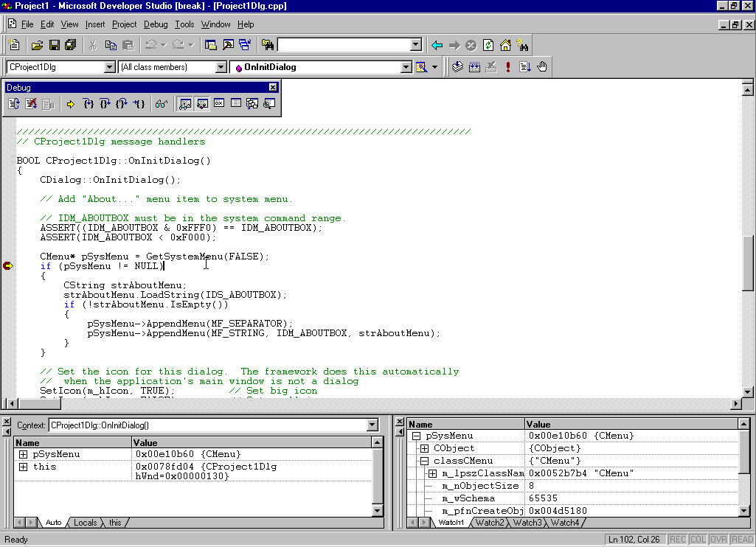This screenshot has height=547, width=756.
Task: Toggle the Variables window button in Debug toolbar
Action: [x=202, y=104]
